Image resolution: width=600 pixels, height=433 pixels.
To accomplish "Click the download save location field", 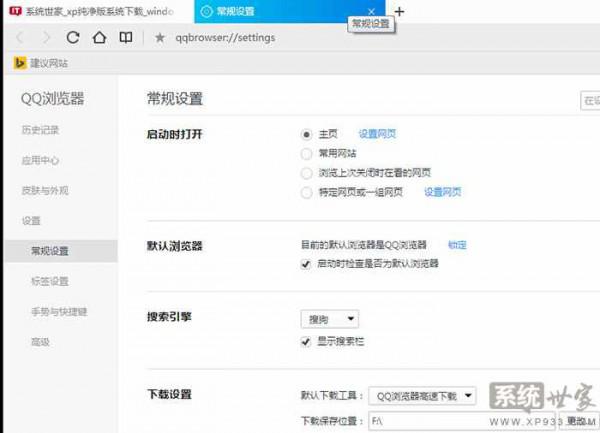I will pyautogui.click(x=463, y=422).
